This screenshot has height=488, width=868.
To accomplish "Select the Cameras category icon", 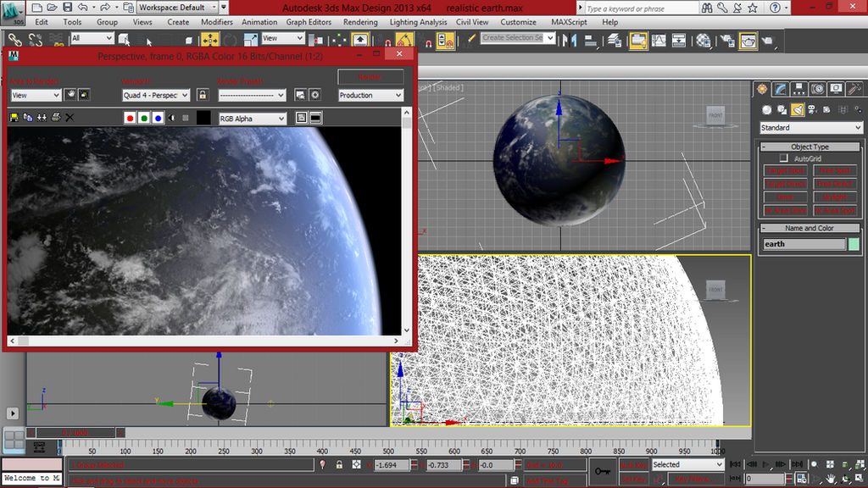I will pos(811,109).
